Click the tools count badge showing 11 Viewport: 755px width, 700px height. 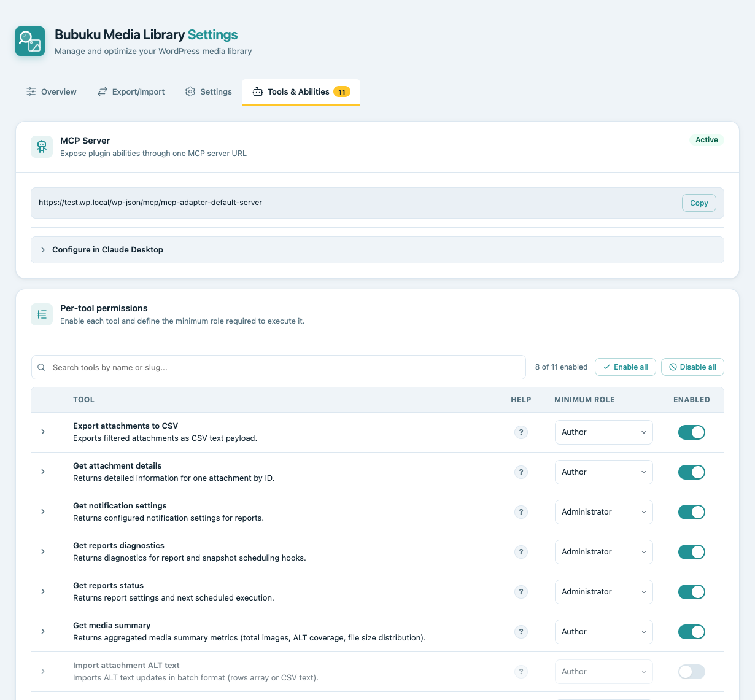tap(342, 91)
